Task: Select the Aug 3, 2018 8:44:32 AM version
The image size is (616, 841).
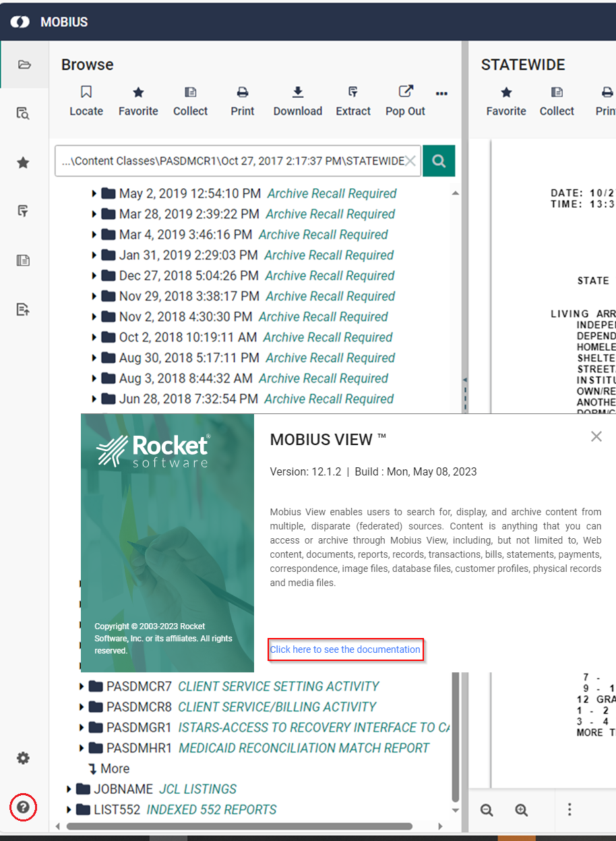Action: click(186, 378)
